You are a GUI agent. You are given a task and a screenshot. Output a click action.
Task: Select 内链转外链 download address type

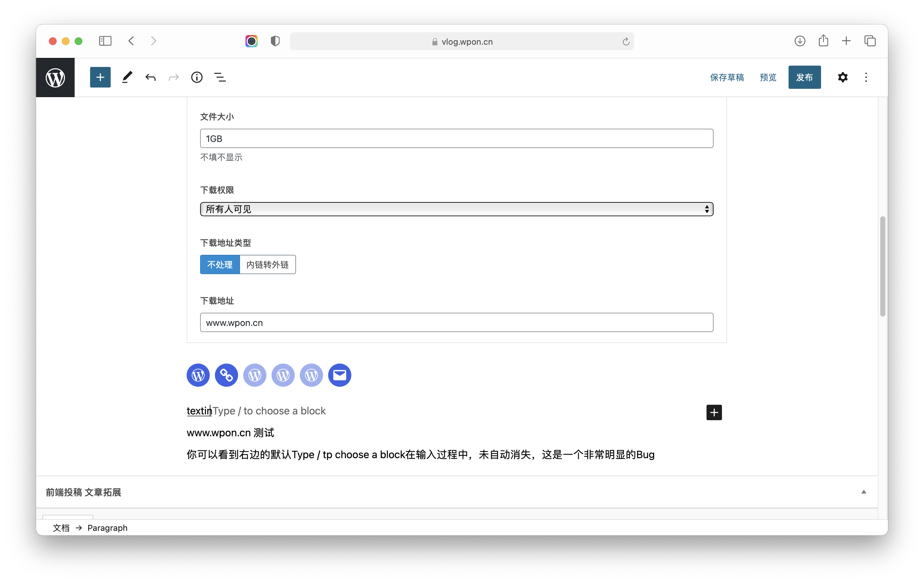pos(267,264)
